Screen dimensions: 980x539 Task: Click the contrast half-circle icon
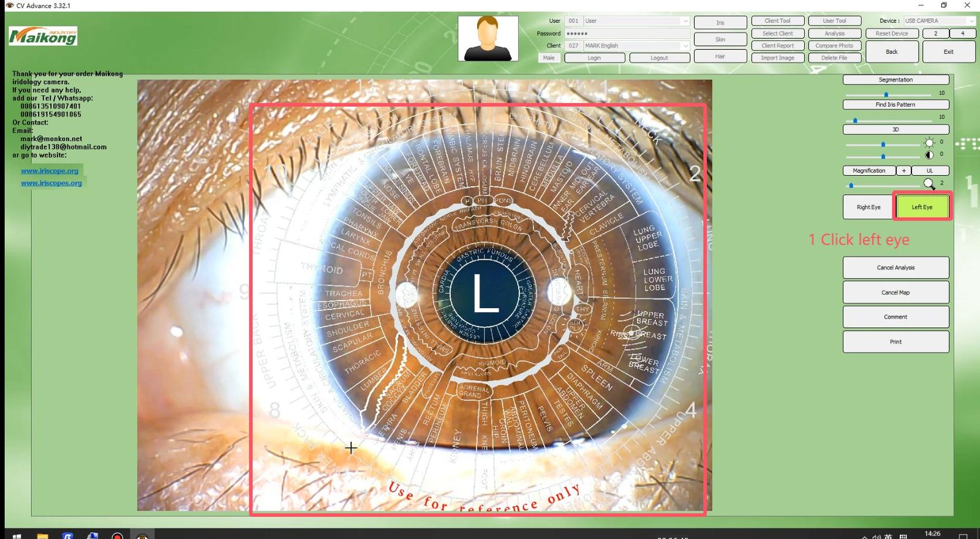[929, 155]
